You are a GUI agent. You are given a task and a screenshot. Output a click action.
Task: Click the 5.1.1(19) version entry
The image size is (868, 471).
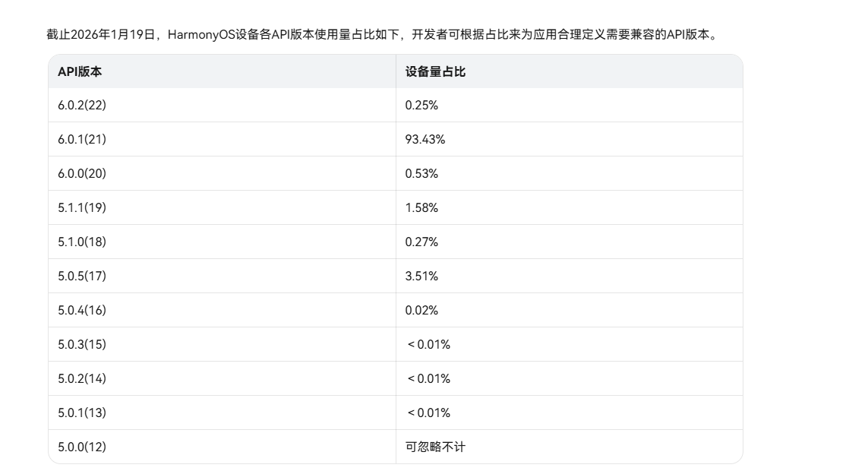(82, 208)
